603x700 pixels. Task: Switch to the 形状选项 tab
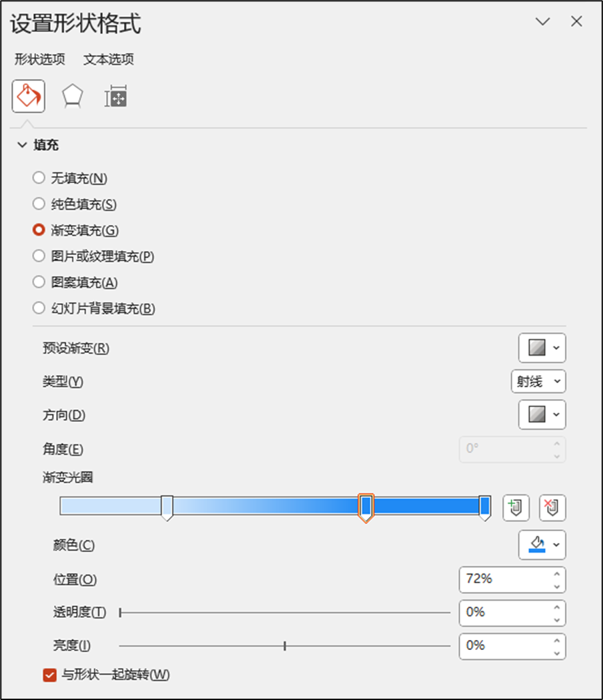[x=40, y=59]
